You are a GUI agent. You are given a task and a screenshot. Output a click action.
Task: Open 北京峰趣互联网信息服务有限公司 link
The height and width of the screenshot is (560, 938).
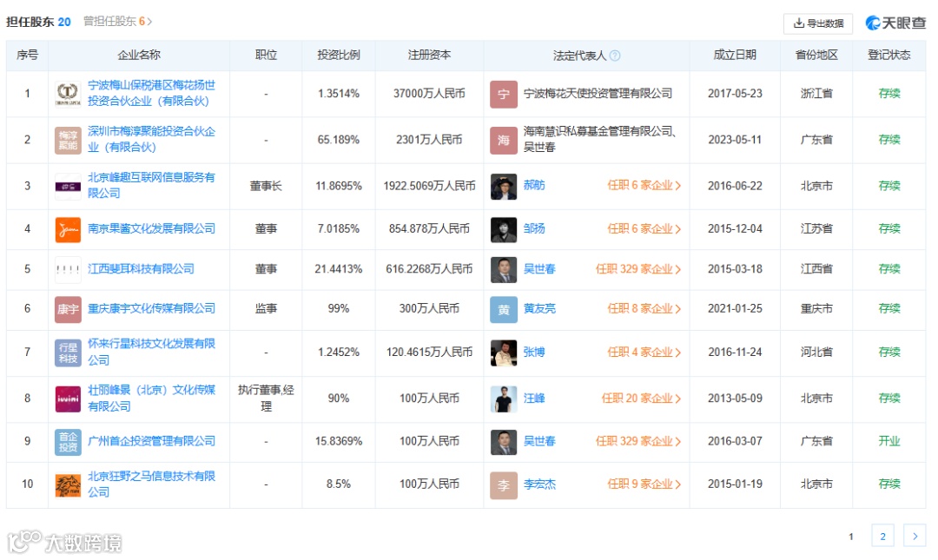coord(151,186)
